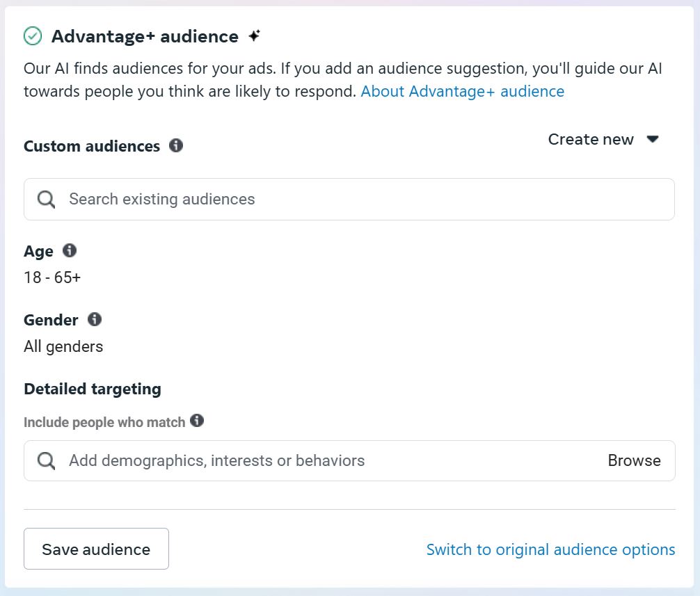Click the Include people who match label
The image size is (700, 596).
pyautogui.click(x=104, y=422)
